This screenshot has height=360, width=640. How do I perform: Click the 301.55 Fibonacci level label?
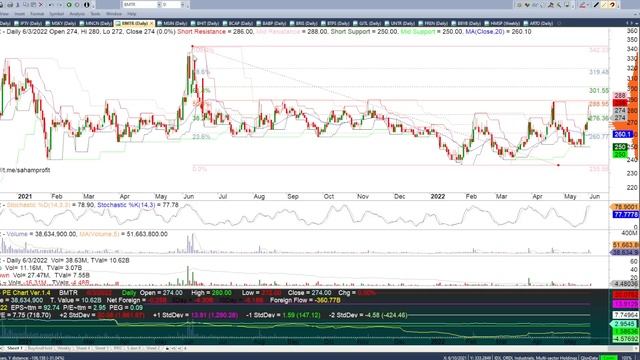pyautogui.click(x=599, y=91)
